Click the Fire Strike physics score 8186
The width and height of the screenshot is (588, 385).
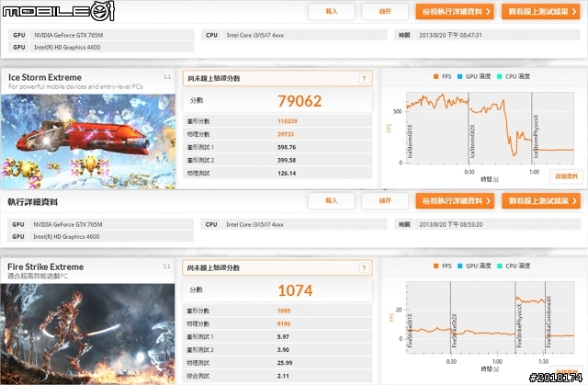pyautogui.click(x=284, y=323)
